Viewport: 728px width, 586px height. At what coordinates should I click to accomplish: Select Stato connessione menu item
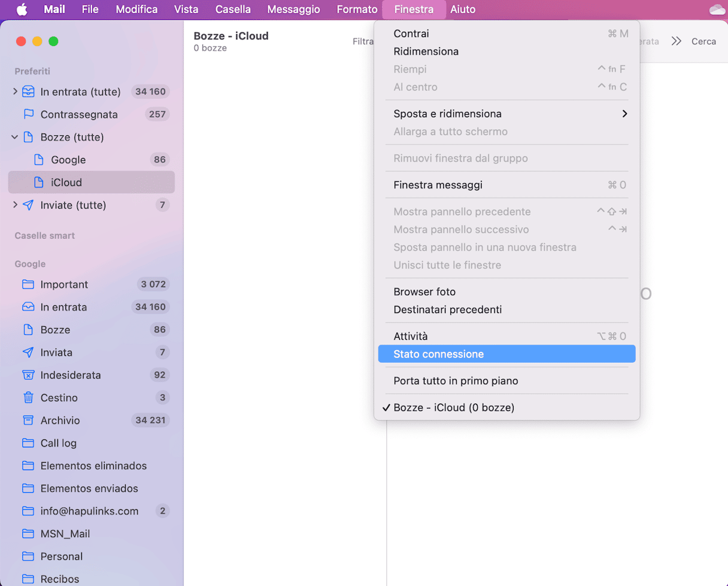click(507, 354)
